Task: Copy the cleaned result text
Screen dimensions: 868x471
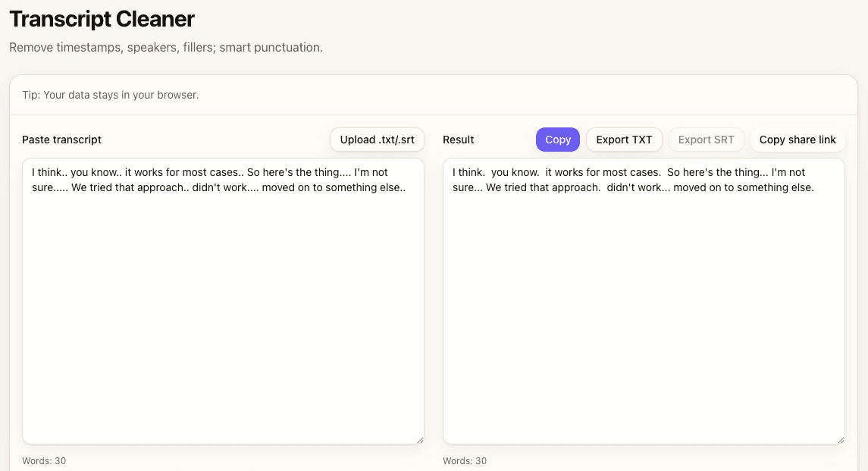Action: (x=557, y=140)
